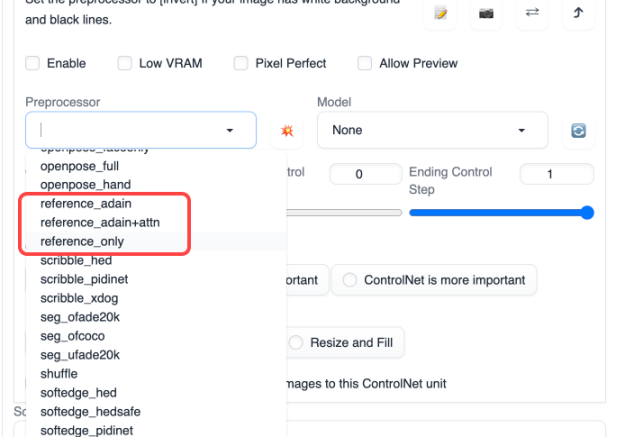Check the Pixel Perfect option
The height and width of the screenshot is (437, 625).
click(241, 63)
